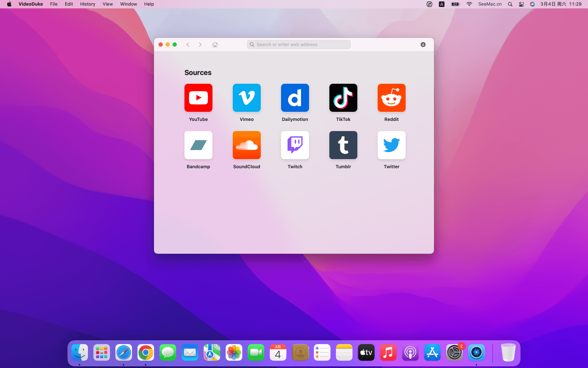This screenshot has width=588, height=368.
Task: Launch Google Chrome from the Dock
Action: (146, 353)
